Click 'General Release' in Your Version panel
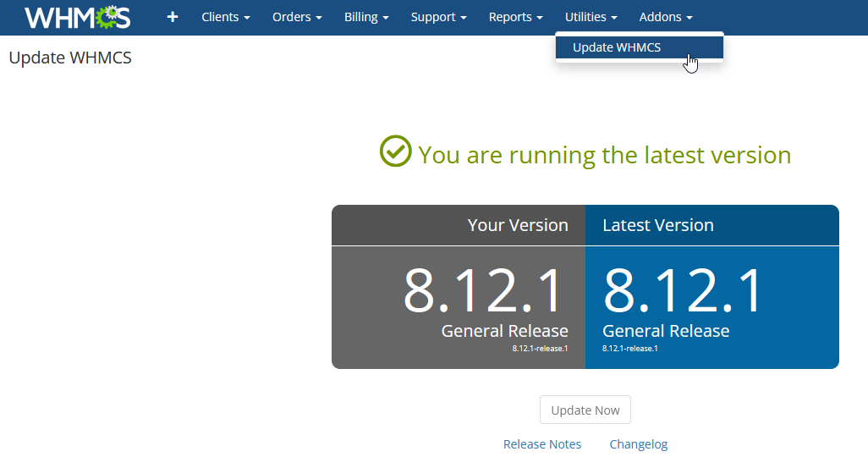868x468 pixels. 504,331
